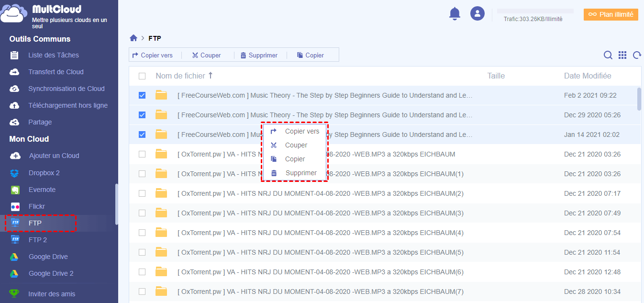Click Téléchargement hors ligne icon
The width and height of the screenshot is (644, 303).
[15, 105]
